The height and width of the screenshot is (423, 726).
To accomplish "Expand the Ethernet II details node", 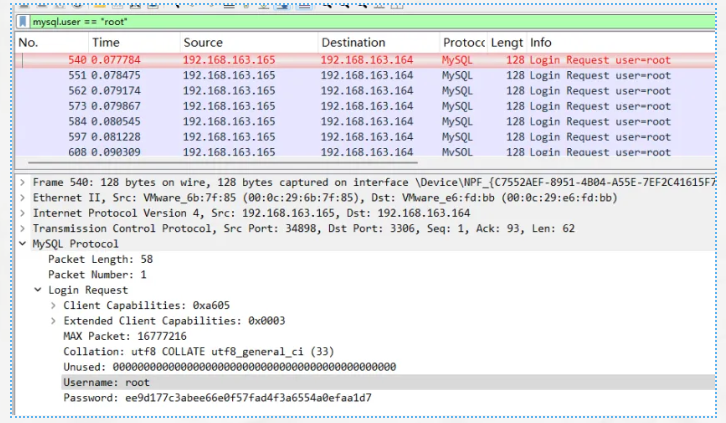I will coord(23,198).
